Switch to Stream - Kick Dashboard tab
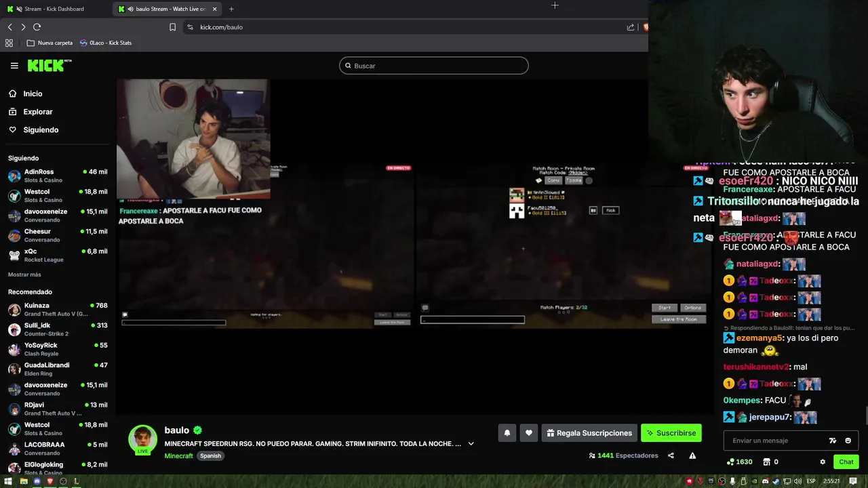The width and height of the screenshot is (868, 488). 54,9
